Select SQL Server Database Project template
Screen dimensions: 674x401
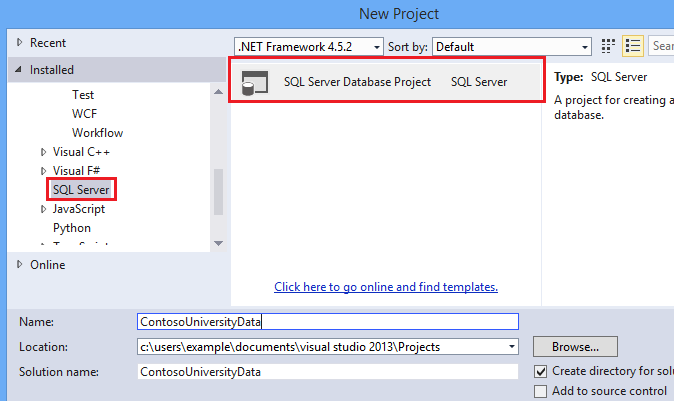click(x=386, y=82)
